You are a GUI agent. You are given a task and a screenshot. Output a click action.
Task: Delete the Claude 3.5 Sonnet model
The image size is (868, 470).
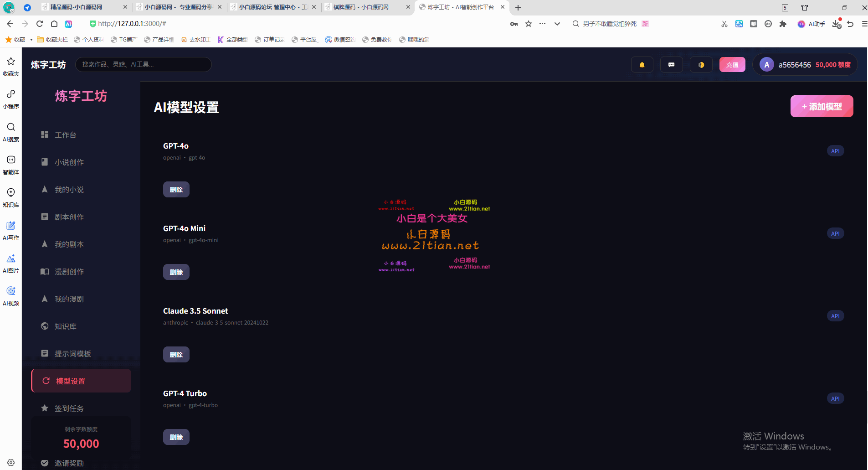[x=176, y=355]
